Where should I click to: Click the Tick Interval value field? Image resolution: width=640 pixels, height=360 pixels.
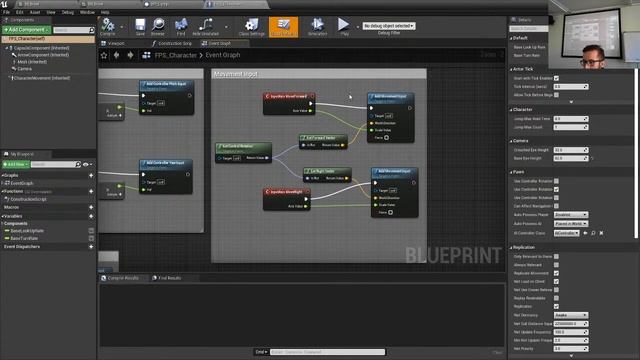pyautogui.click(x=571, y=87)
